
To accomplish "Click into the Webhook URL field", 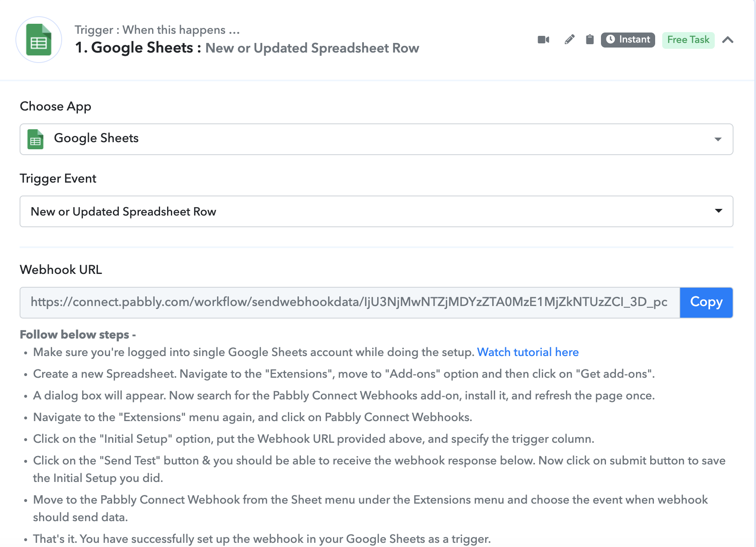I will [350, 302].
